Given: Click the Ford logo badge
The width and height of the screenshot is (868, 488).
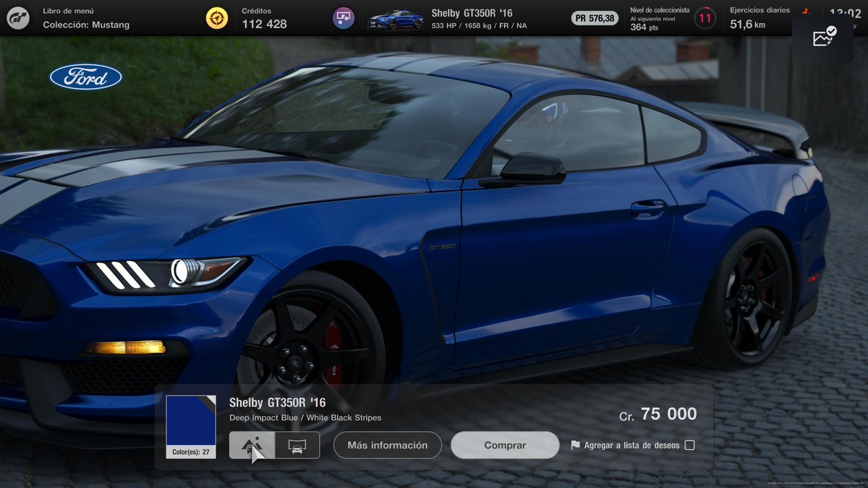Looking at the screenshot, I should [86, 77].
